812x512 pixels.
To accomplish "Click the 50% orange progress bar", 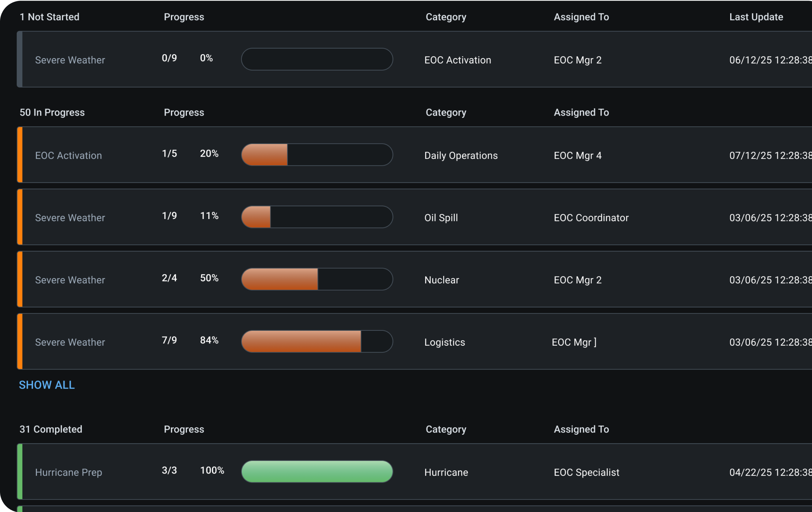I will coord(317,279).
